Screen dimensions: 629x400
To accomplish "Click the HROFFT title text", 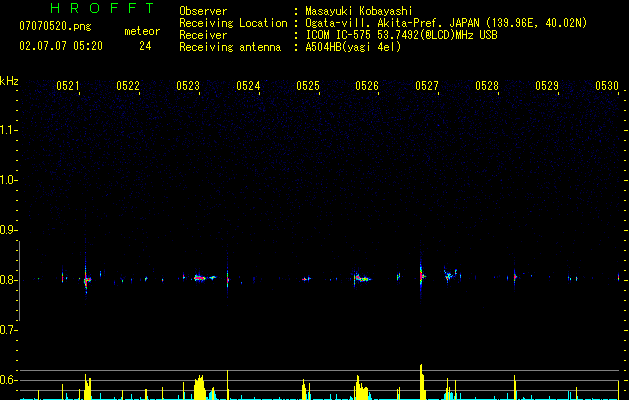I will (x=102, y=8).
